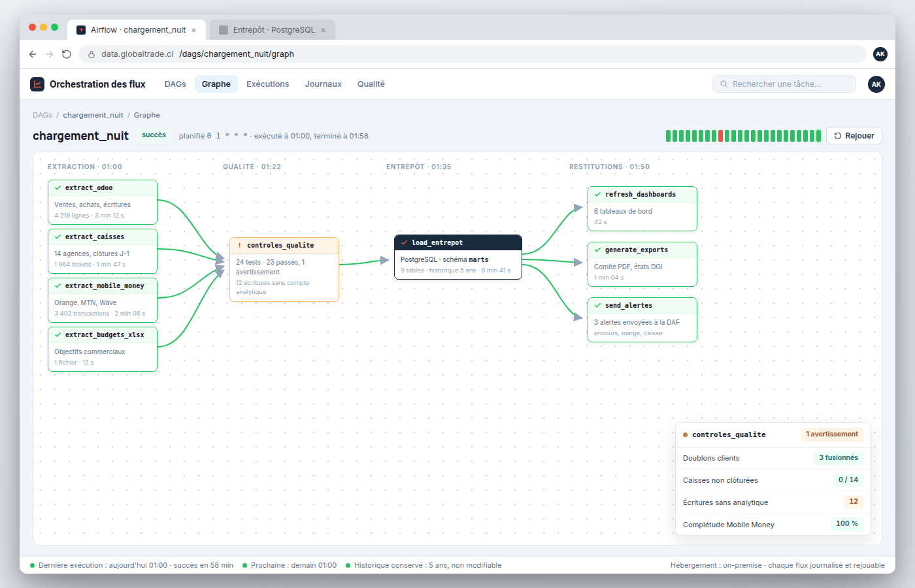Screen dimensions: 915x588
Task: Open the Exécutions tab
Action: point(267,84)
